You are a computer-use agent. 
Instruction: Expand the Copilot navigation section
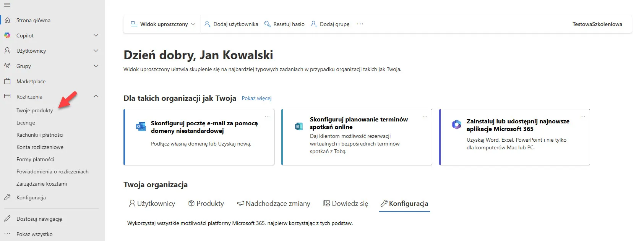pos(96,36)
